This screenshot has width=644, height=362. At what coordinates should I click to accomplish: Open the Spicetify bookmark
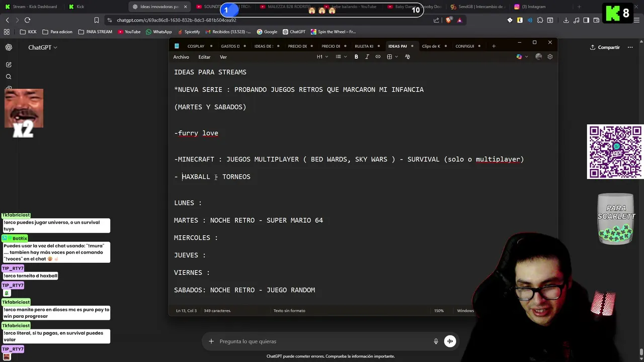(188, 32)
